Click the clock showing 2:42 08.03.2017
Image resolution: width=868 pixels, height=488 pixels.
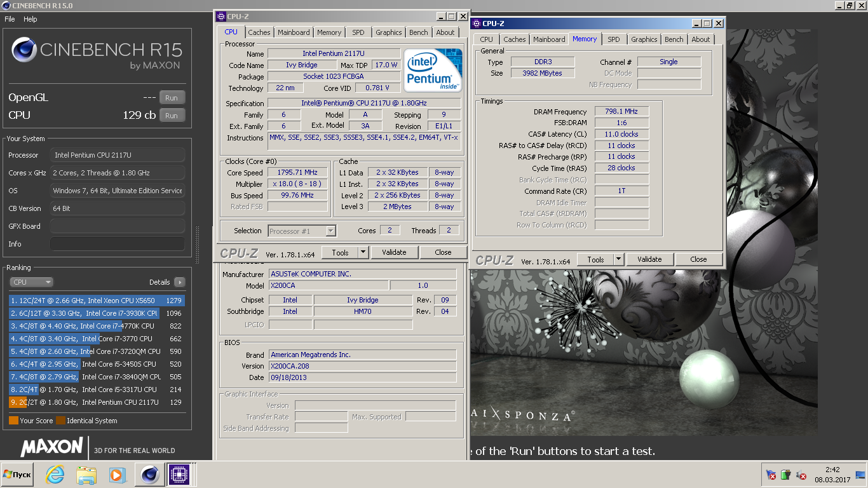click(832, 475)
